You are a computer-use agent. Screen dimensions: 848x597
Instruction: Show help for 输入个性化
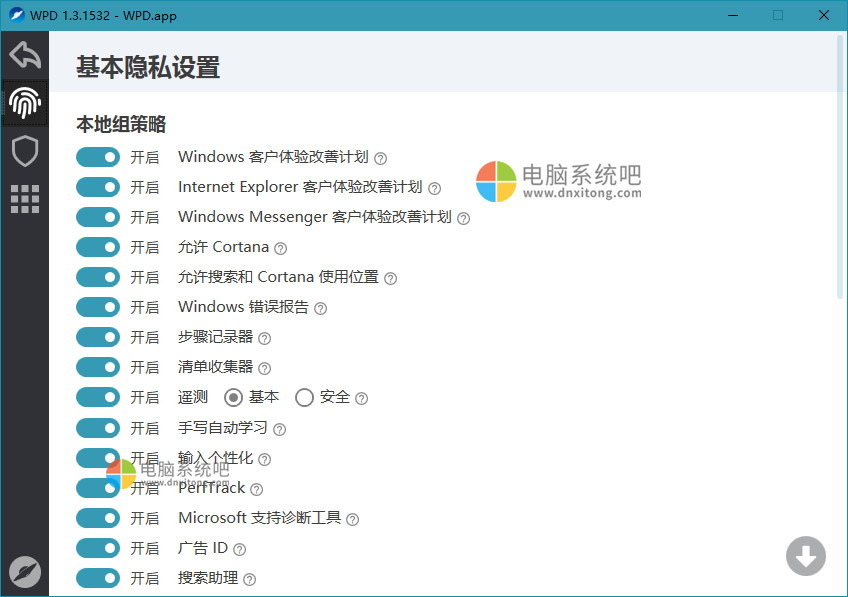264,460
